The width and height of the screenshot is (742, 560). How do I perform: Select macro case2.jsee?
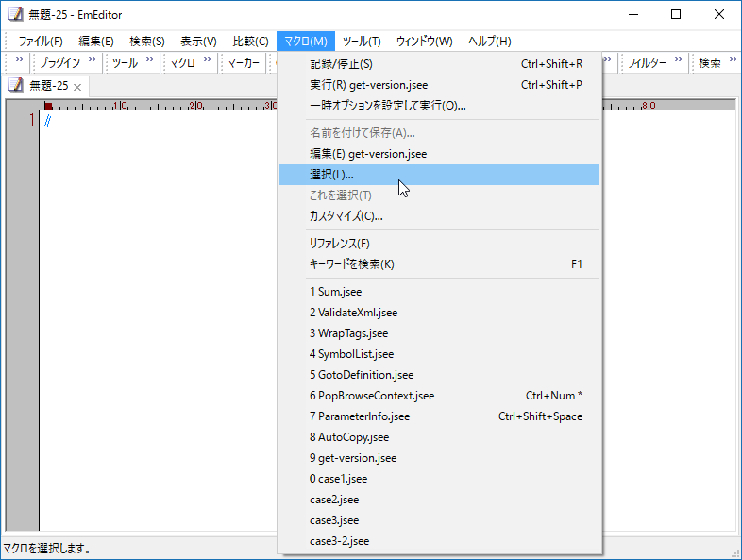(439, 500)
